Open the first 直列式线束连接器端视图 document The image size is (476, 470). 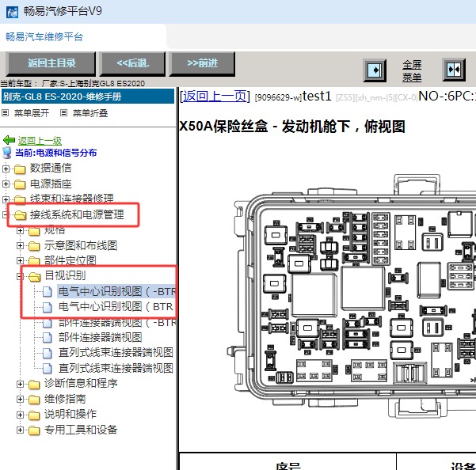click(x=116, y=352)
